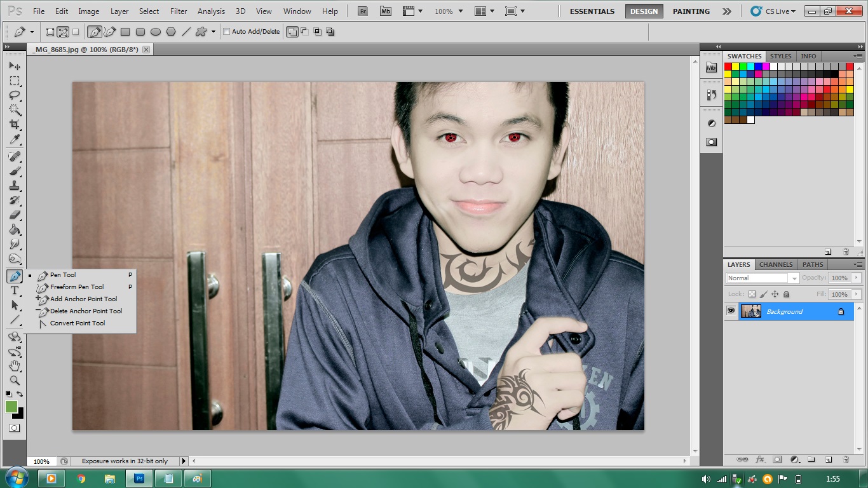Viewport: 868px width, 488px height.
Task: Open the Filter menu
Action: (179, 11)
